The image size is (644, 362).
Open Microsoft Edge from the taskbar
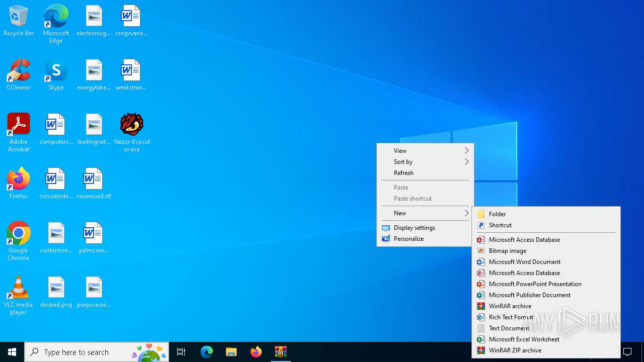click(207, 352)
